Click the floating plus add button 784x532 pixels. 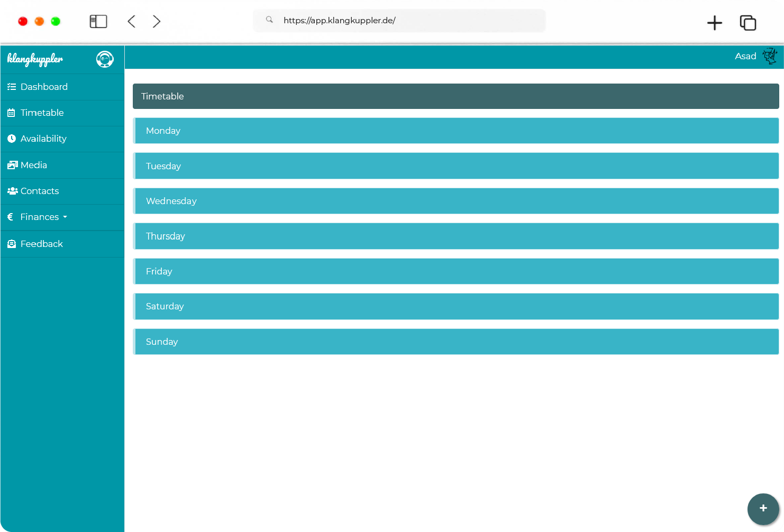[x=763, y=509]
